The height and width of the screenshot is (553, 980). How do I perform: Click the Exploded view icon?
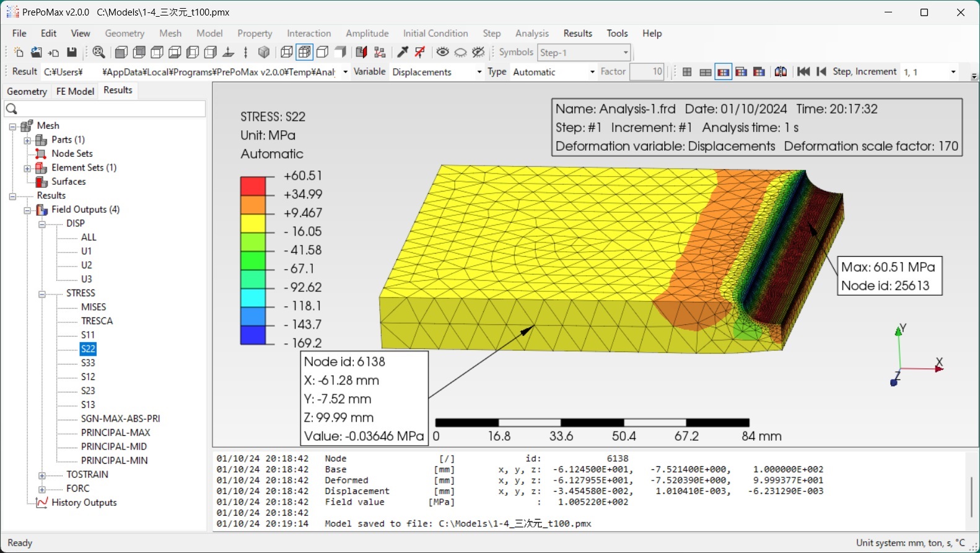[x=380, y=52]
